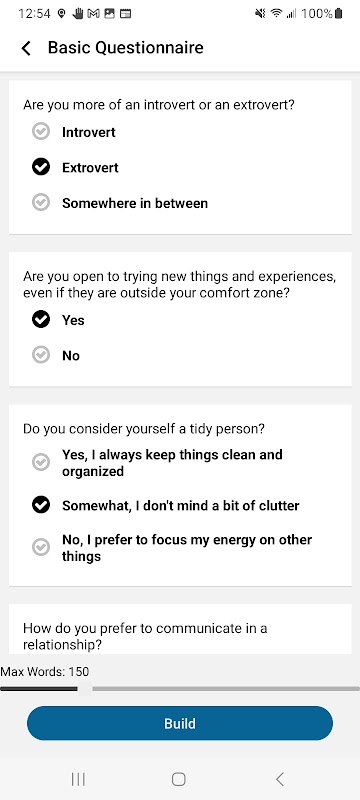Choose Somewhere in between option
This screenshot has width=360, height=800.
120,203
